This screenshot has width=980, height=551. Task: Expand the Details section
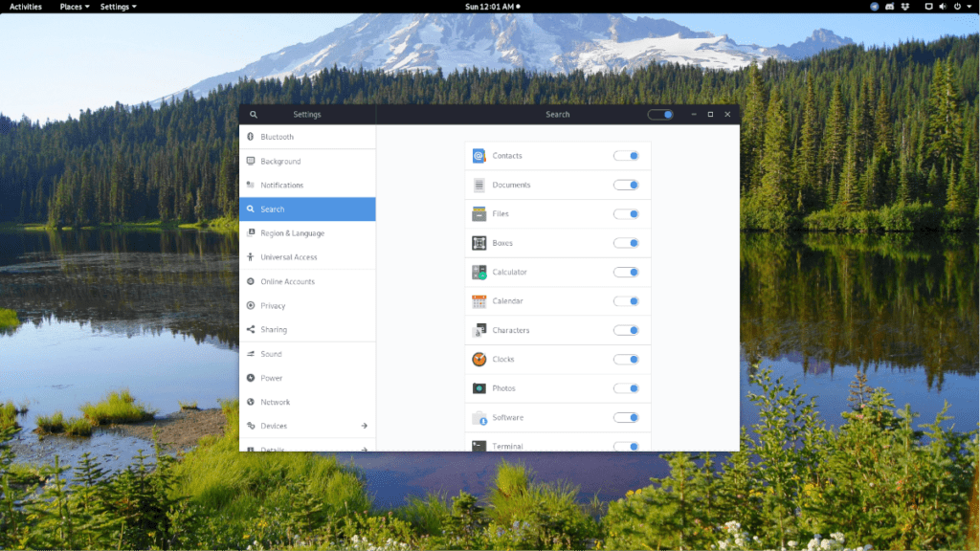tap(307, 448)
